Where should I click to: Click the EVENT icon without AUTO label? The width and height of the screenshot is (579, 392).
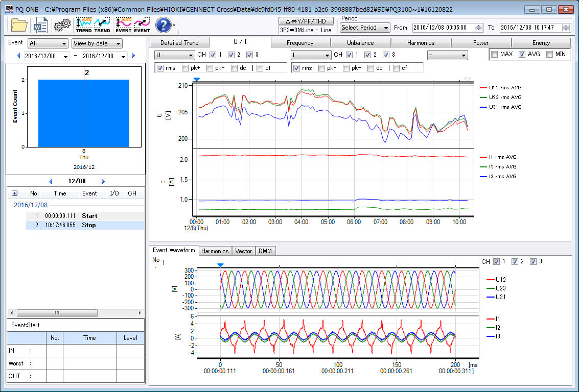142,25
